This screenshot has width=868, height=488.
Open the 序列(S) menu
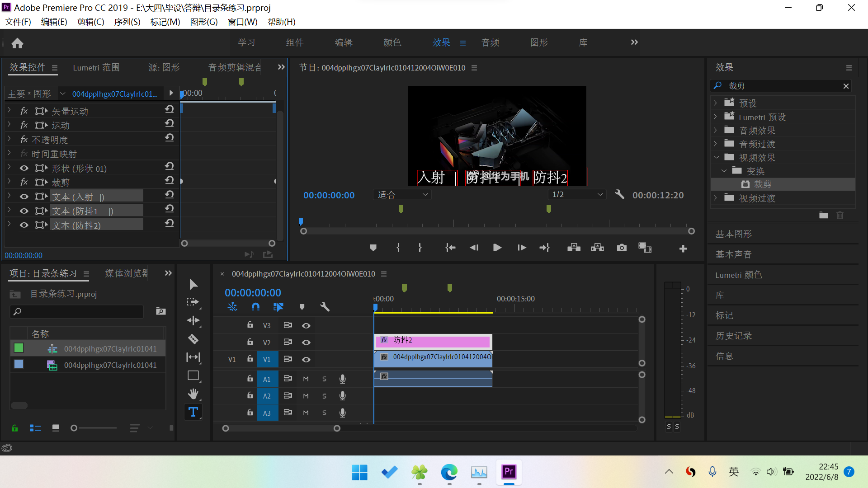(127, 22)
